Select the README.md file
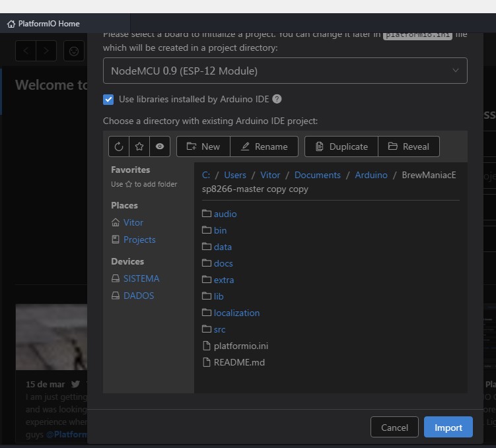The height and width of the screenshot is (448, 496). point(239,362)
